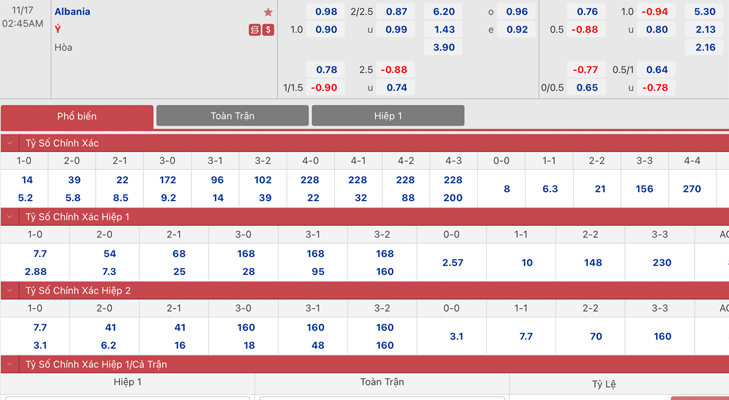Viewport: 729px width, 400px height.
Task: Select the Phổ biến tab
Action: coord(77,116)
